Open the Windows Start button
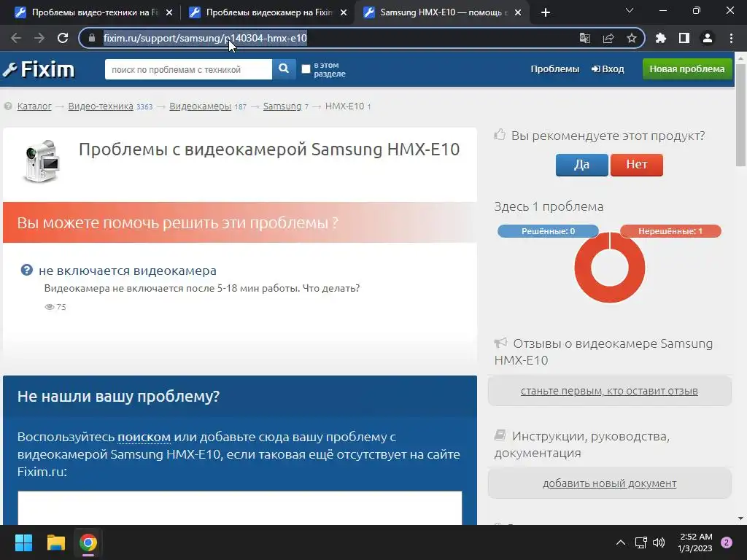Viewport: 747px width, 560px height. click(x=23, y=542)
